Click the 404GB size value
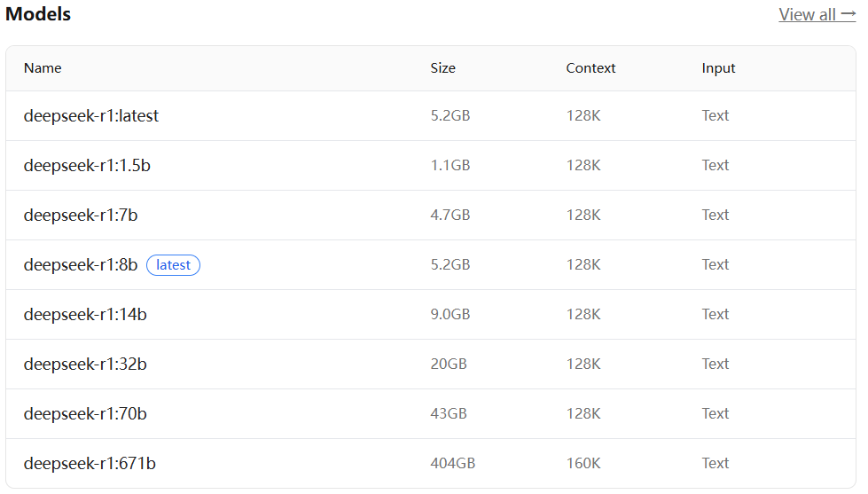 point(453,463)
